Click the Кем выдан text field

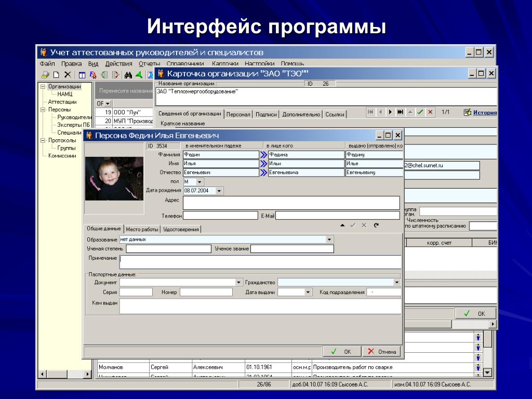click(x=260, y=306)
